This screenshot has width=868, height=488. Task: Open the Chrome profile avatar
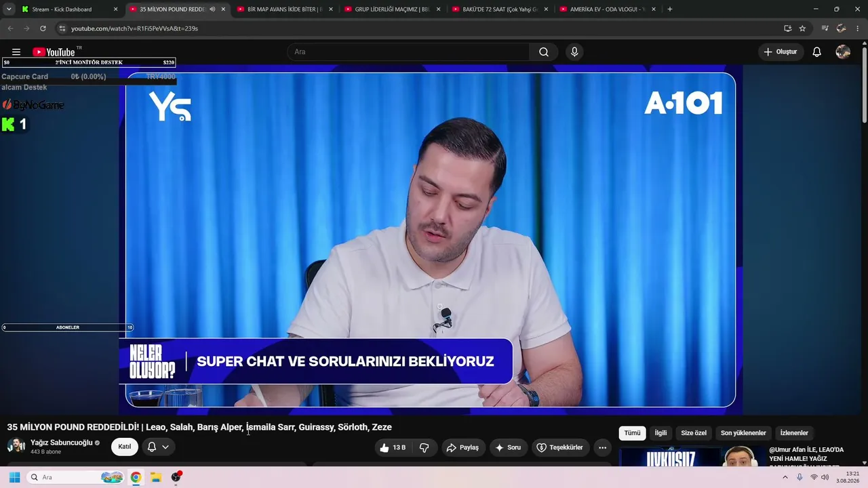pyautogui.click(x=841, y=28)
